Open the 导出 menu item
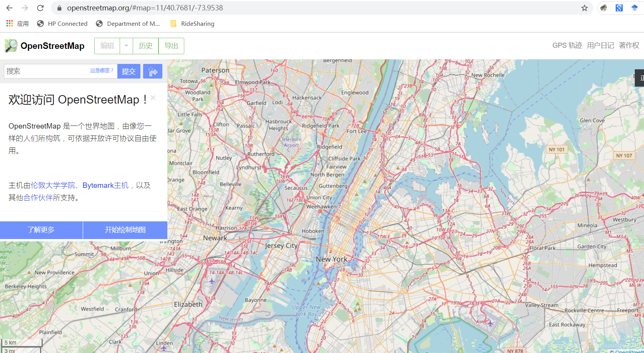This screenshot has width=644, height=353. pos(171,46)
